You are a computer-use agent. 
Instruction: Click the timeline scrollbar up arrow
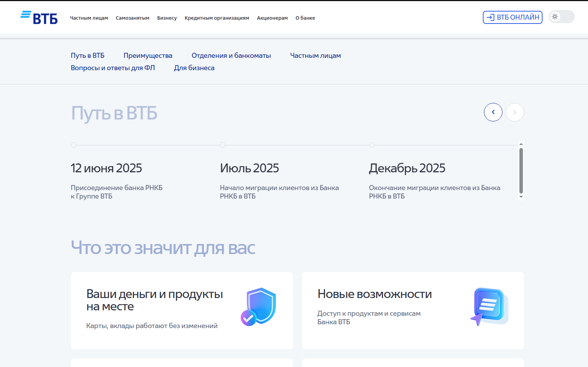[x=521, y=144]
